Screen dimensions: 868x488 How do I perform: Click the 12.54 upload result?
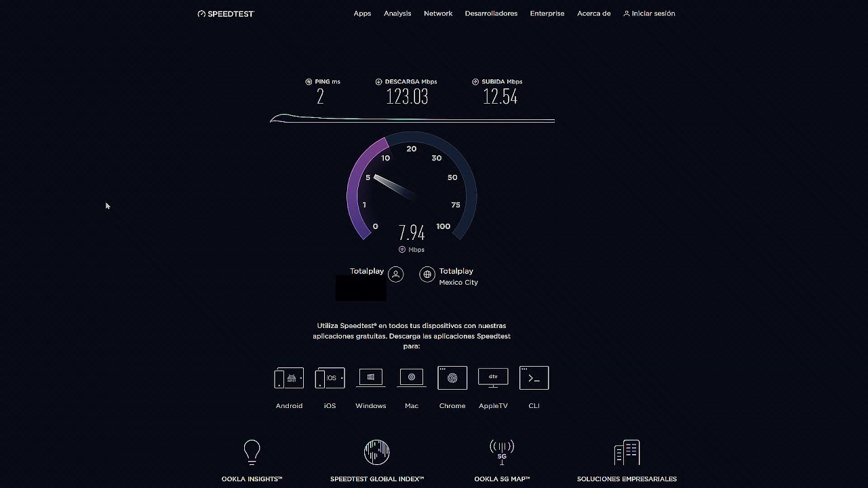(x=500, y=97)
